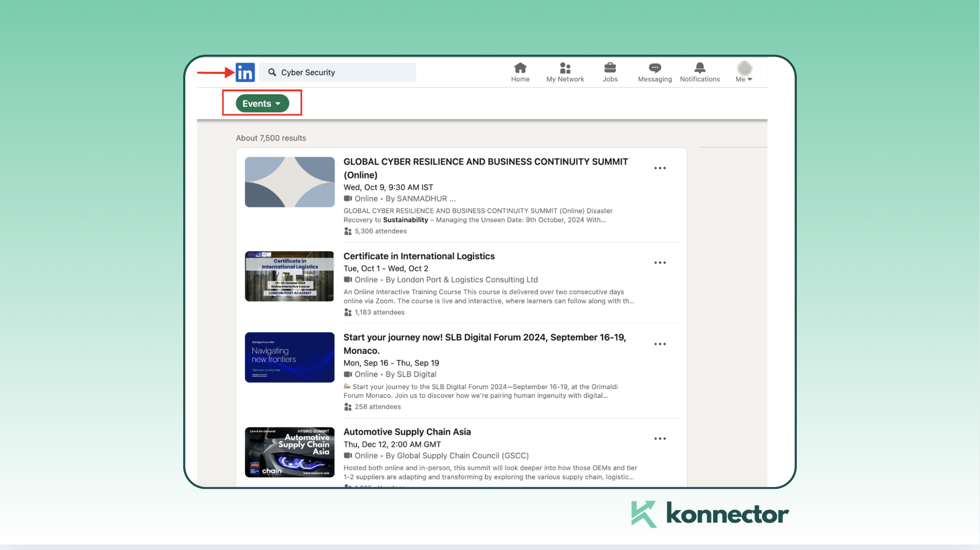980x550 pixels.
Task: Navigate to Jobs section
Action: click(x=610, y=71)
